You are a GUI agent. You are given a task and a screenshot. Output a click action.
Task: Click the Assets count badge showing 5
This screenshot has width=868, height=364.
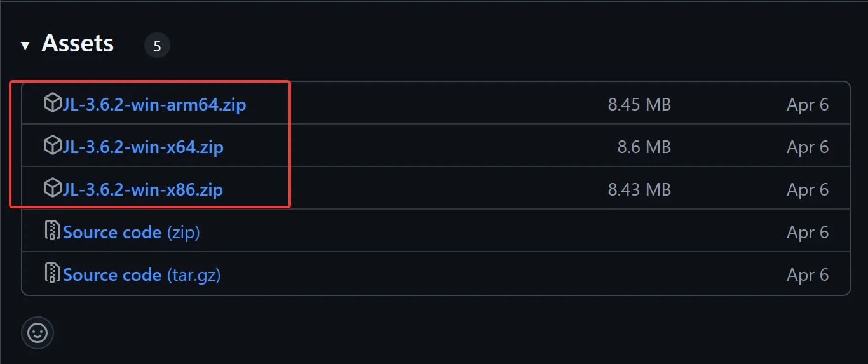point(157,46)
